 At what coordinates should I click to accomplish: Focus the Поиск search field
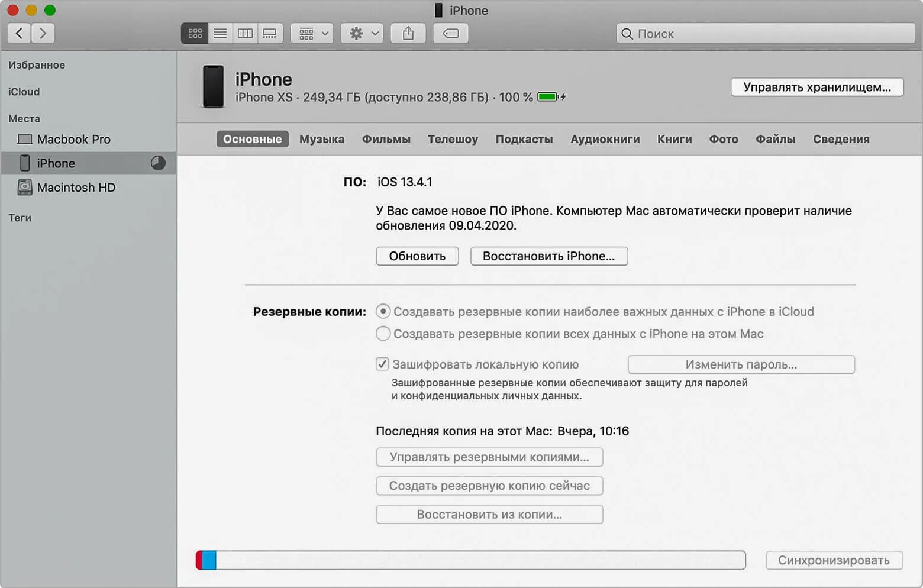click(766, 34)
